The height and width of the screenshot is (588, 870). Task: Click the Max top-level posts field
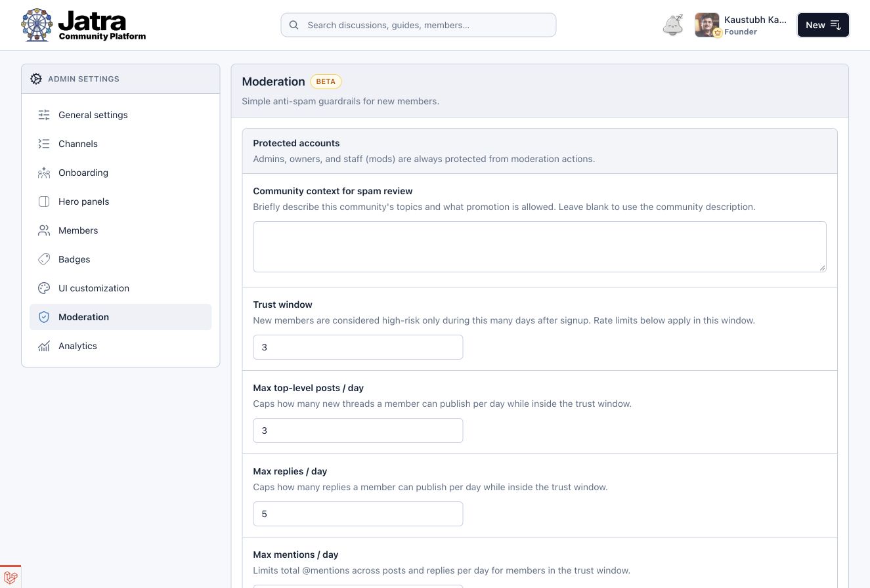pyautogui.click(x=358, y=430)
